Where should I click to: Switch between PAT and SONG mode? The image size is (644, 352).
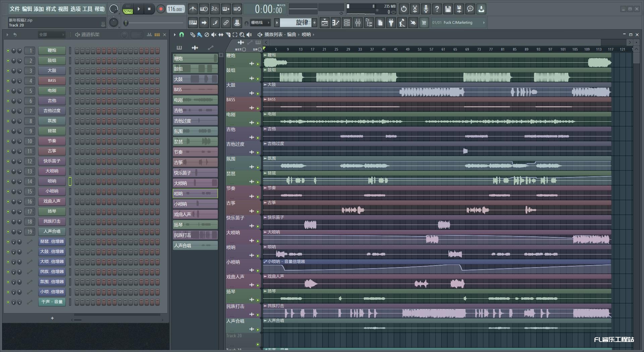coord(128,9)
